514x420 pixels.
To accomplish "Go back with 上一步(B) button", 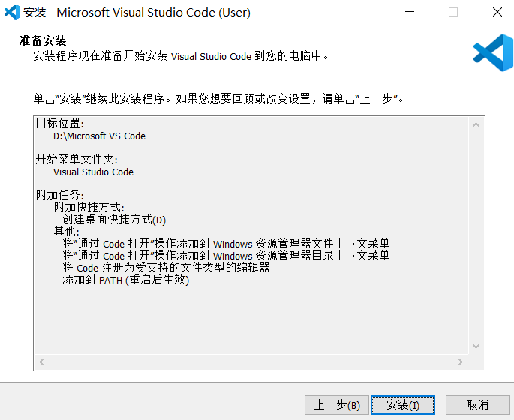I will [x=337, y=405].
